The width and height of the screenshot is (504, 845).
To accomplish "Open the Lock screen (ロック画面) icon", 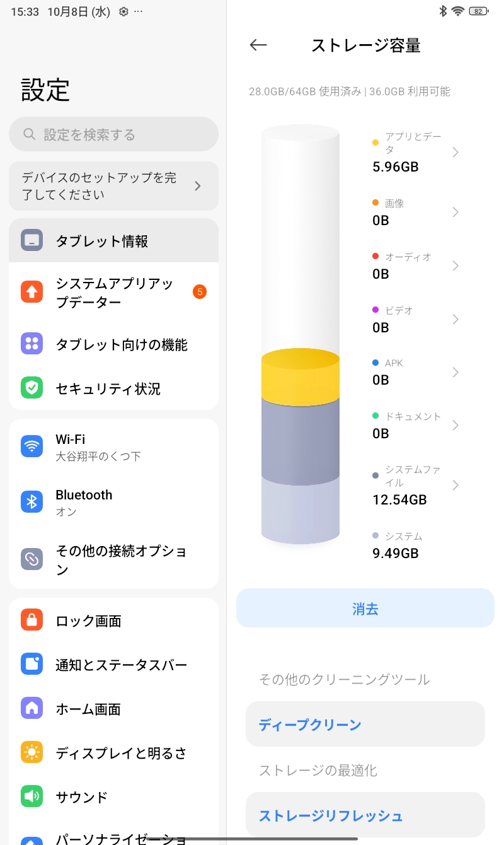I will point(31,621).
